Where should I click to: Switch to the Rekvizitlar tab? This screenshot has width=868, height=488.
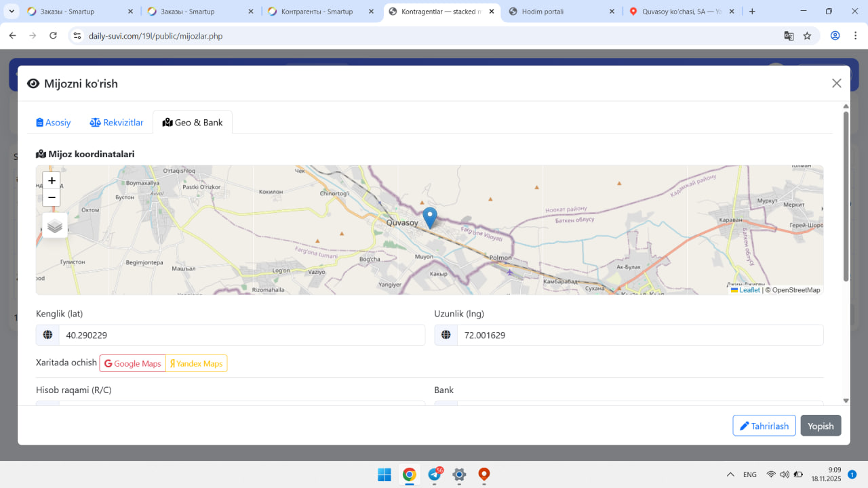click(117, 123)
